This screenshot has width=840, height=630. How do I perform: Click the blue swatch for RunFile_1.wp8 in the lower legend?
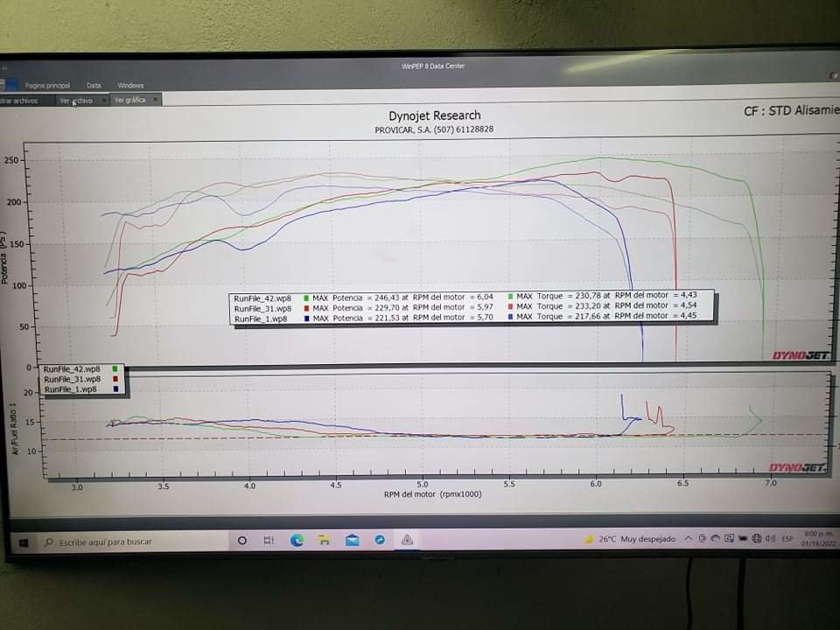pyautogui.click(x=115, y=388)
